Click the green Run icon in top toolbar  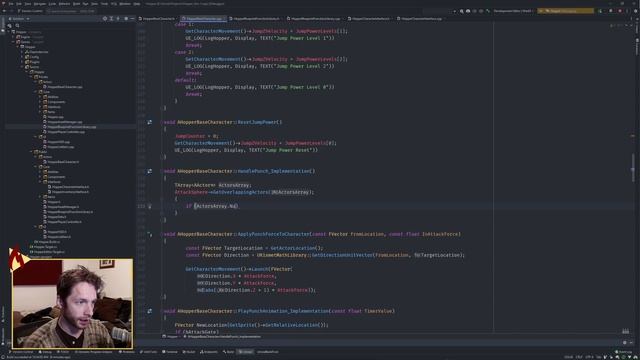pyautogui.click(x=600, y=11)
